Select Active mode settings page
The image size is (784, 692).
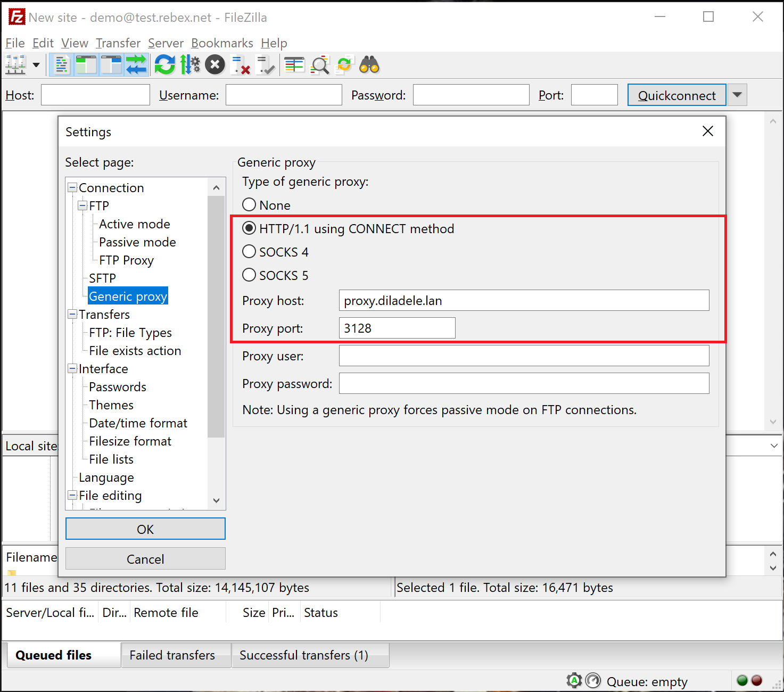pos(135,224)
